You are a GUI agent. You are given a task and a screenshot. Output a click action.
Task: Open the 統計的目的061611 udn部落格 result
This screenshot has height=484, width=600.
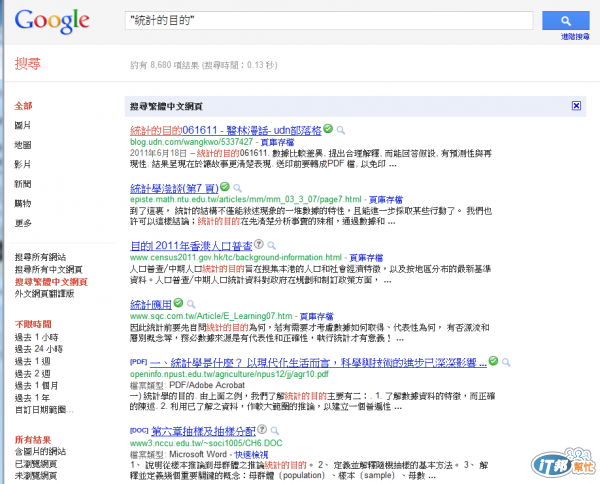coord(226,130)
